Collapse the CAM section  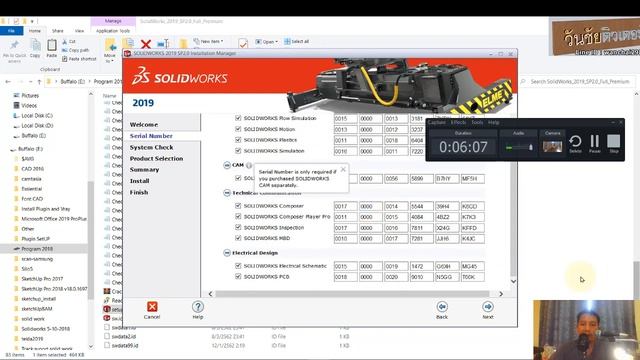click(227, 165)
